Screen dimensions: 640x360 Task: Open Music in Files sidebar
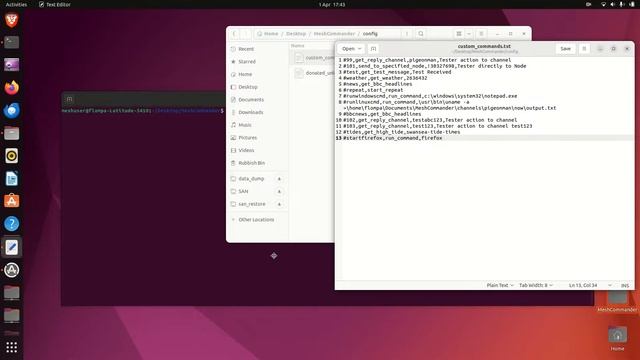[x=257, y=125]
